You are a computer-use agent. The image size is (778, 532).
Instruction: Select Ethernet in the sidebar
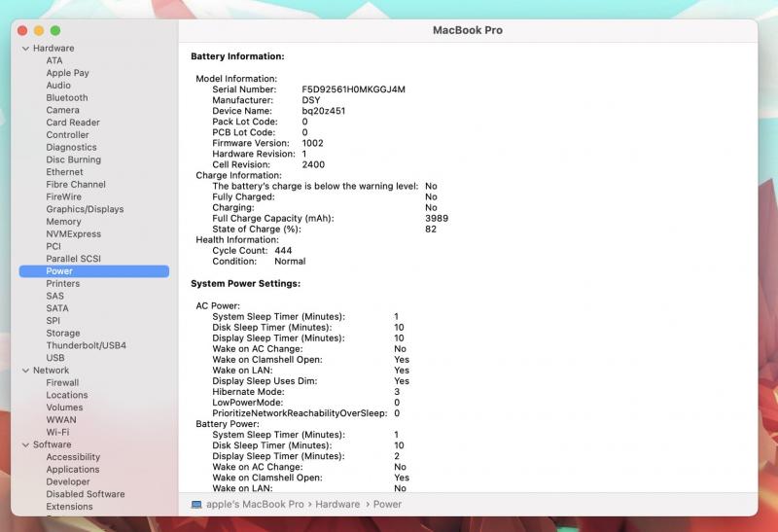[64, 172]
